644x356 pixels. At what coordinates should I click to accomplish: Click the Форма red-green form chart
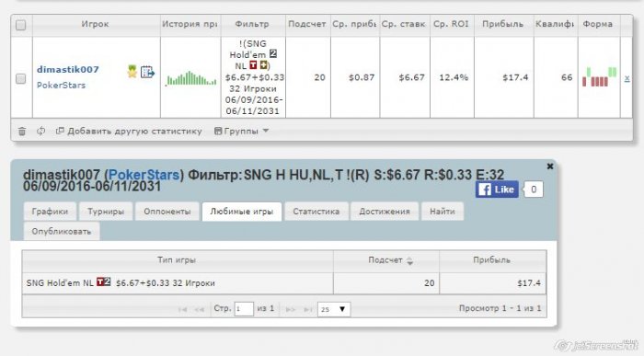(x=599, y=76)
